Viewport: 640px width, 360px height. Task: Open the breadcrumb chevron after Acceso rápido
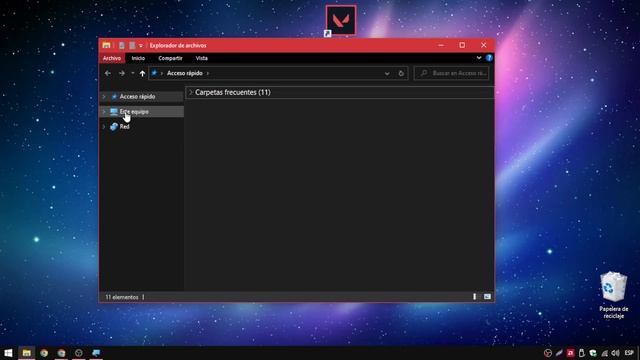(208, 73)
